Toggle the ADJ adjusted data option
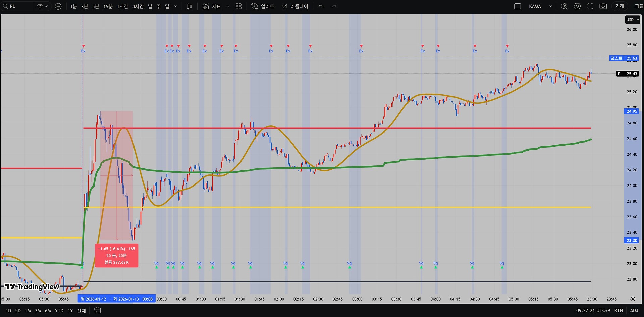The width and height of the screenshot is (644, 317). 634,311
